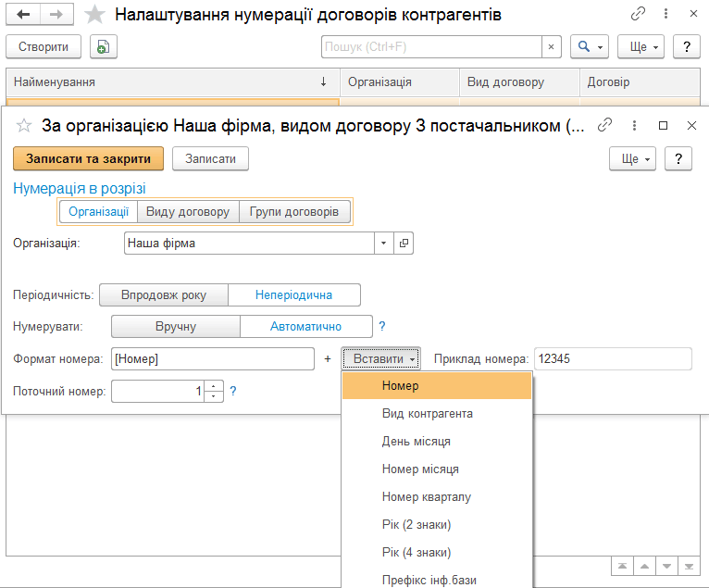This screenshot has height=588, width=709.
Task: Open three-dot menu in main window title
Action: 665,14
